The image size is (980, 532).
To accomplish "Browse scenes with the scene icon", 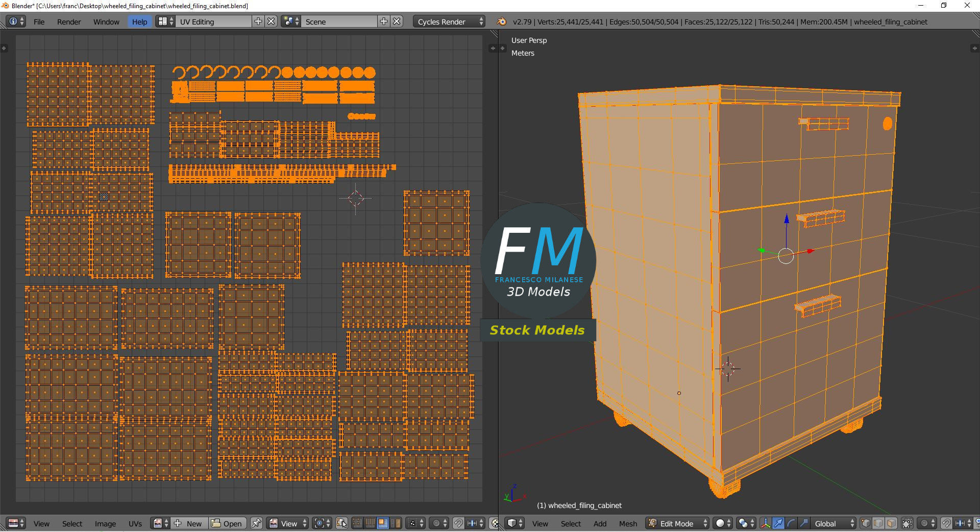I will 290,21.
